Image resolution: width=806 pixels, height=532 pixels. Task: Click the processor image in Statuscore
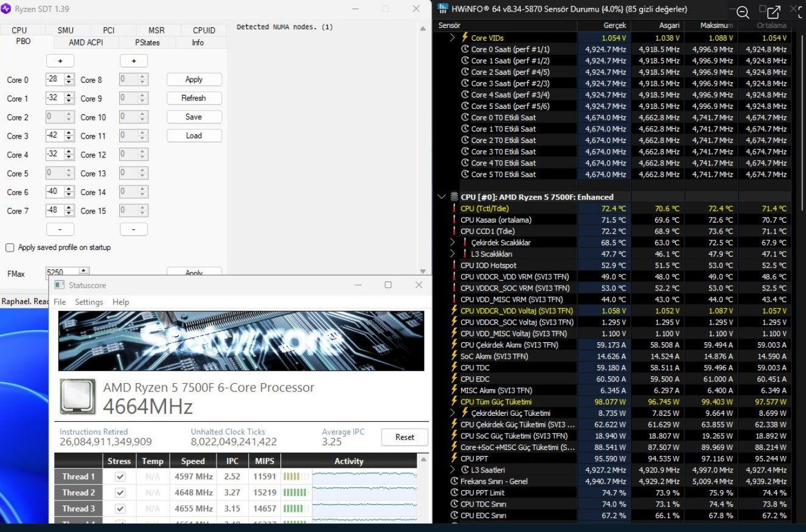coord(77,397)
